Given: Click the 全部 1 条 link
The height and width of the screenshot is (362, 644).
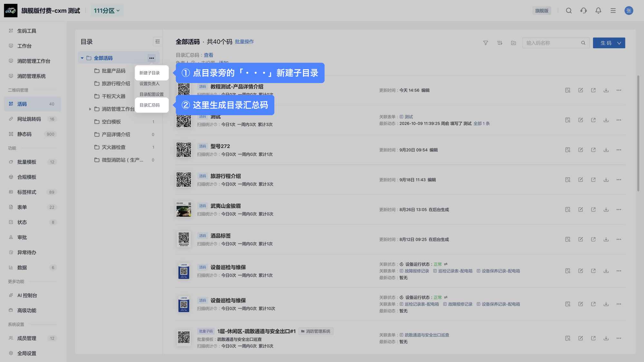Looking at the screenshot, I should pos(481,124).
